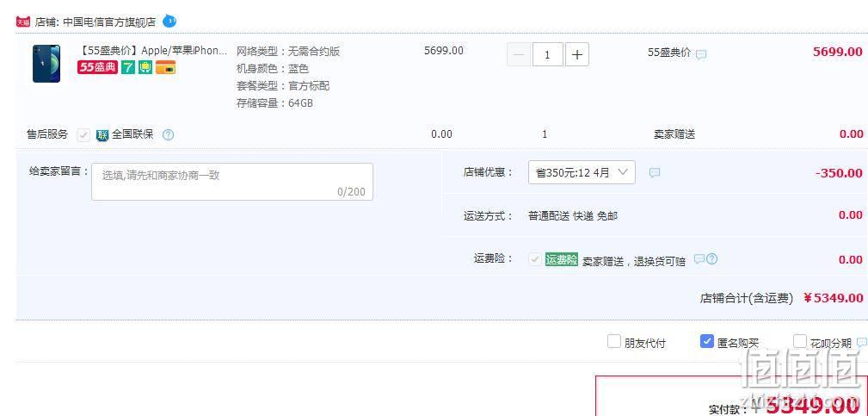Click the orange credit card badge
This screenshot has width=868, height=416.
[x=165, y=67]
